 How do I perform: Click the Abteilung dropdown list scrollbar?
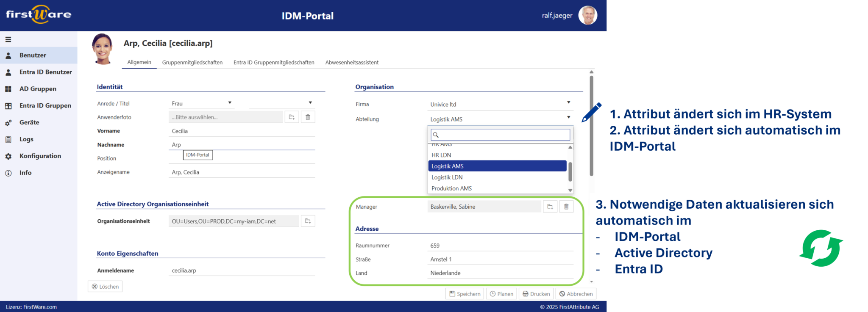click(x=570, y=171)
